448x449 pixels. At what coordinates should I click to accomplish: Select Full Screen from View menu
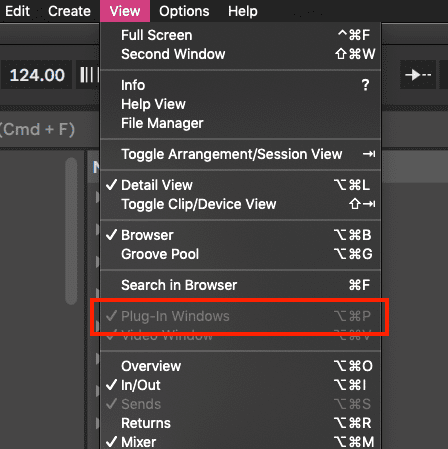[x=240, y=35]
